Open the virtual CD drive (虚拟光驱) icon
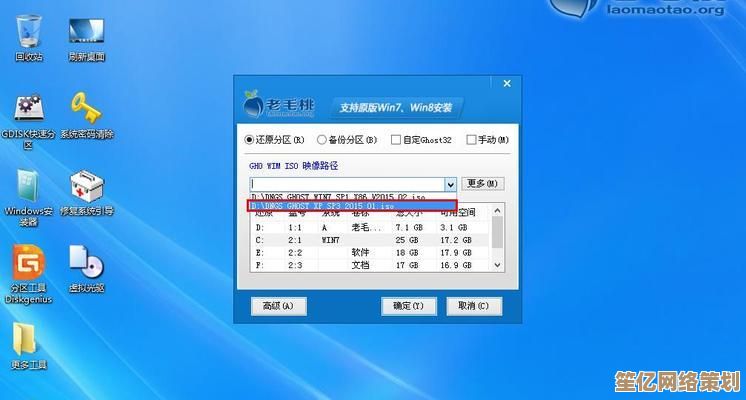This screenshot has height=400, width=746. click(x=86, y=269)
